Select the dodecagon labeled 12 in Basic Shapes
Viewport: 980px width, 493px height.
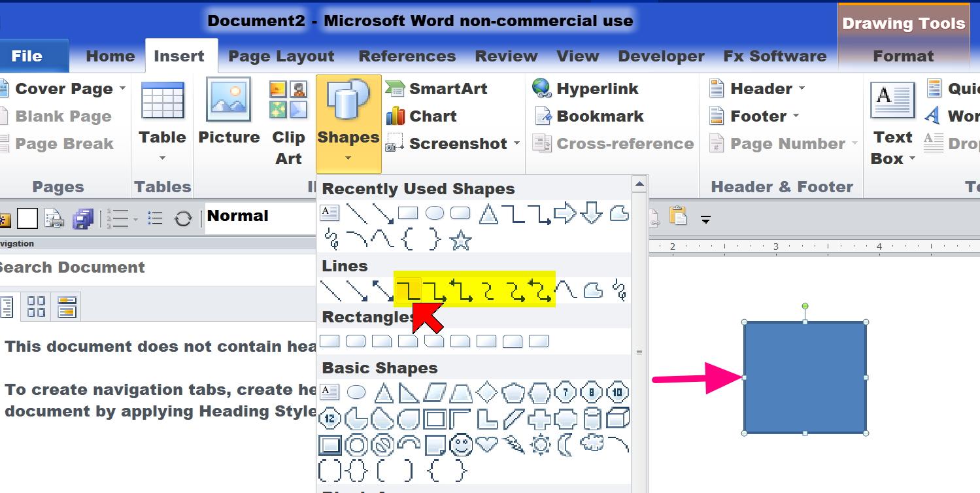coord(330,418)
